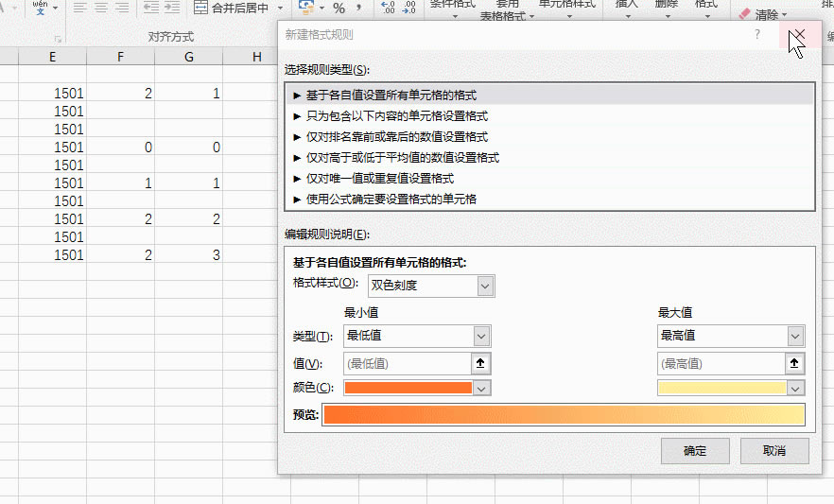Open the Maximum type dropdown (最高值)
The width and height of the screenshot is (834, 504).
731,336
